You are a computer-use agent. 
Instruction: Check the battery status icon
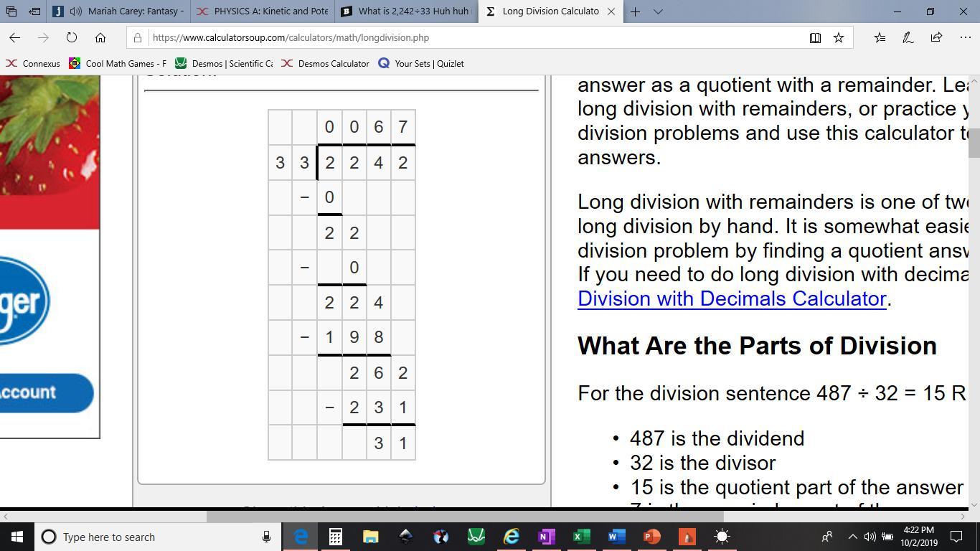pos(887,537)
